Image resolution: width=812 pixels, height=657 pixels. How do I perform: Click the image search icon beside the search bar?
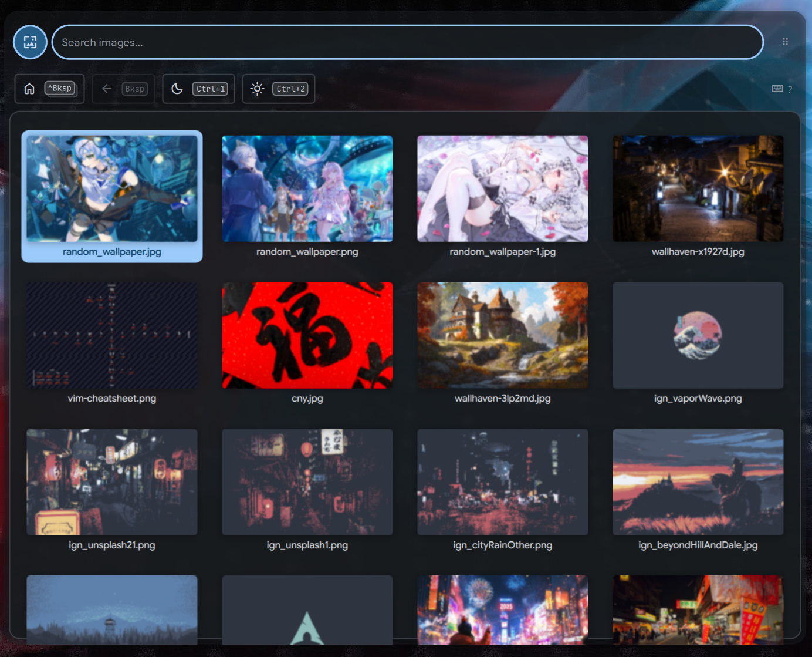(29, 42)
